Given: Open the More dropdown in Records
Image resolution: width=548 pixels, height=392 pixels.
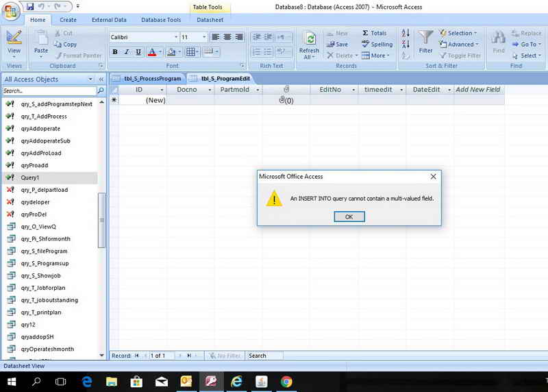Looking at the screenshot, I should [375, 56].
